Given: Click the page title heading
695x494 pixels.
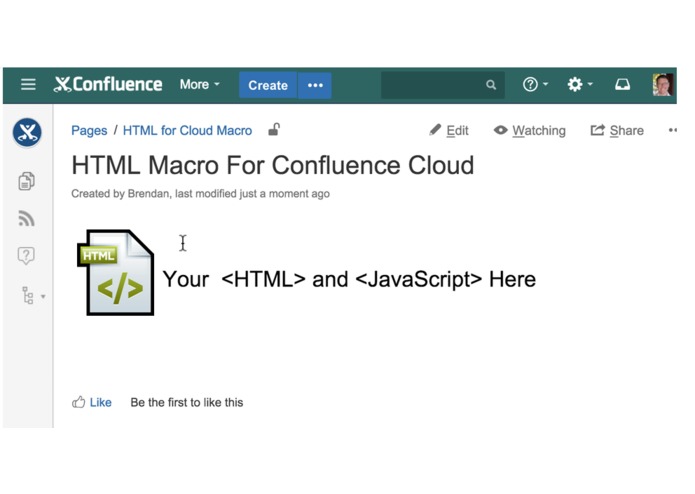Looking at the screenshot, I should (x=273, y=166).
